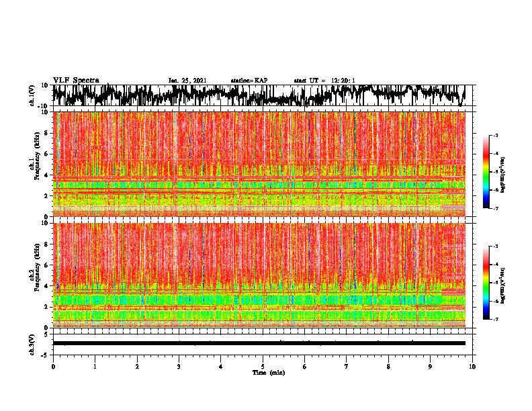The image size is (532, 411).
Task: Click the ch.2 color bar PSD label
Action: tap(502, 286)
